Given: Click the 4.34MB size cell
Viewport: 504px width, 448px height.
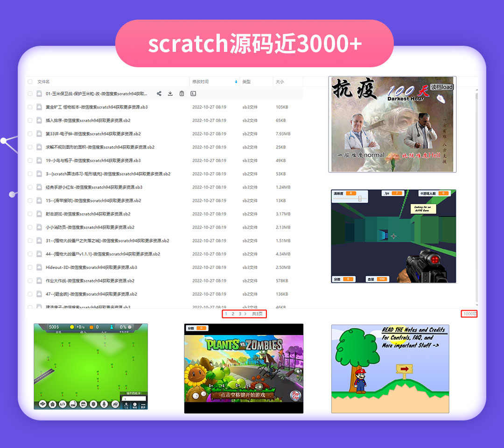Looking at the screenshot, I should (x=283, y=254).
